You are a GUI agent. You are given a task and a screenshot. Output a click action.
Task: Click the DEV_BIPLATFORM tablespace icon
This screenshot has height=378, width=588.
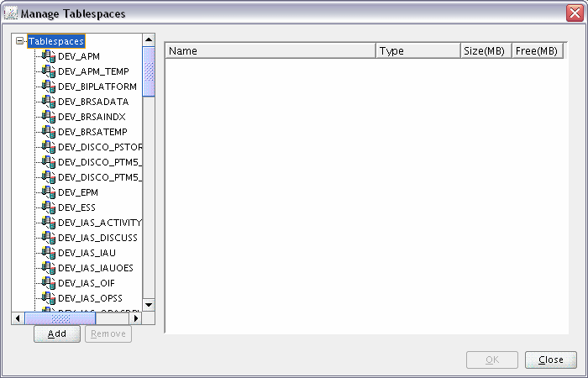pos(49,87)
